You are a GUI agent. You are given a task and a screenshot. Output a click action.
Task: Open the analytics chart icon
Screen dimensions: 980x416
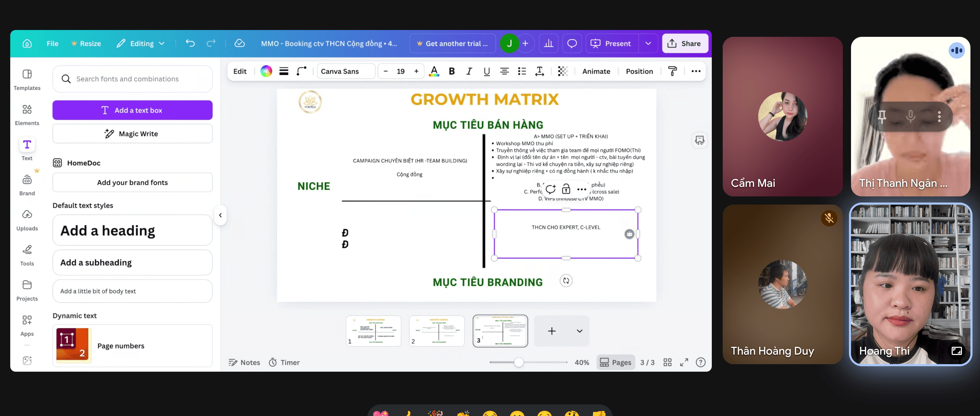pyautogui.click(x=549, y=44)
